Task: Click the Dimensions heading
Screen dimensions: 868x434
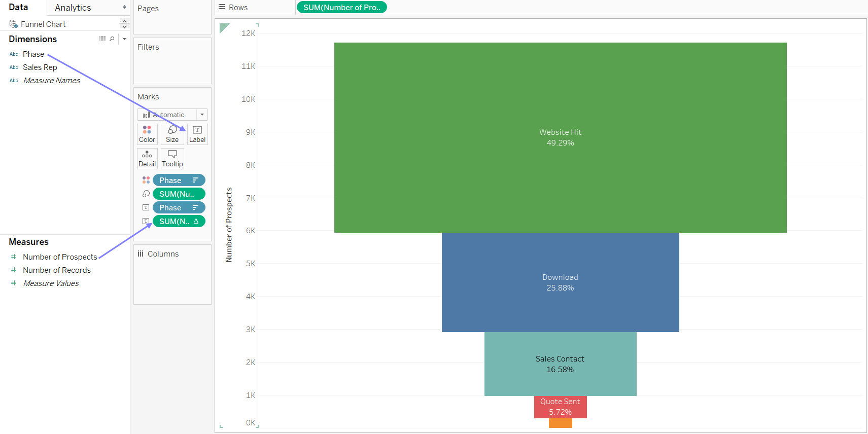Action: coord(32,39)
